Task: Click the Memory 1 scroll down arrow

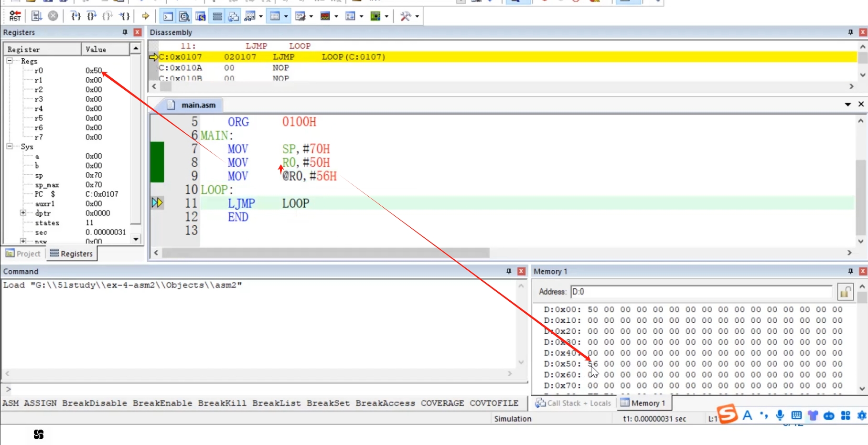Action: (x=862, y=389)
